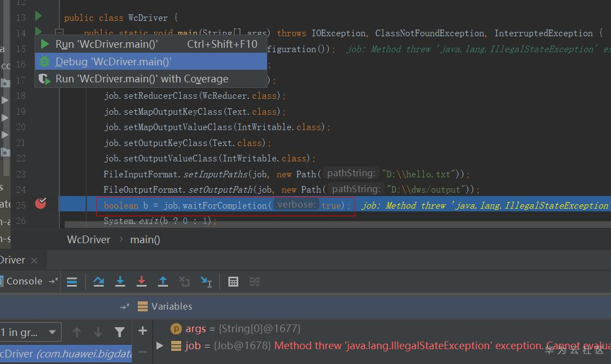
Task: Click the System.exit code line
Action: coord(160,221)
